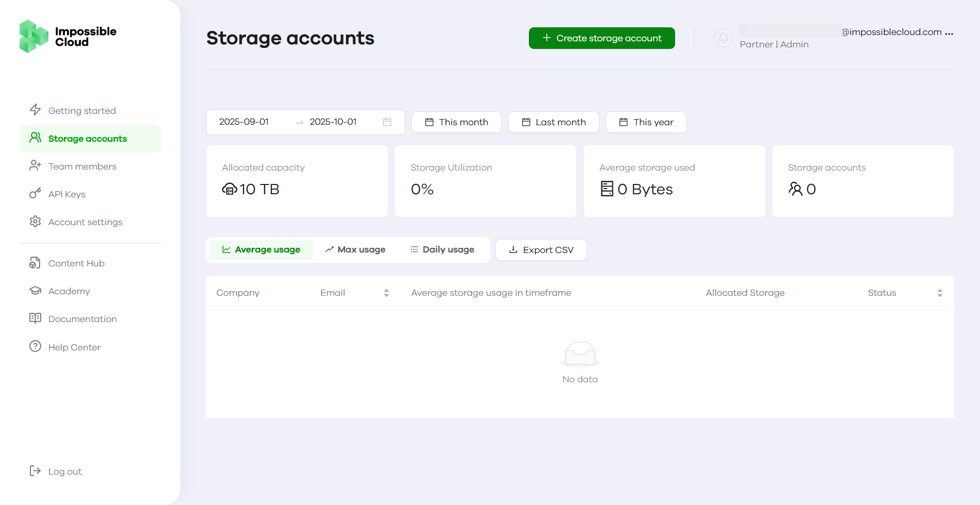This screenshot has width=980, height=505.
Task: Sort the table by Status column
Action: [x=939, y=293]
